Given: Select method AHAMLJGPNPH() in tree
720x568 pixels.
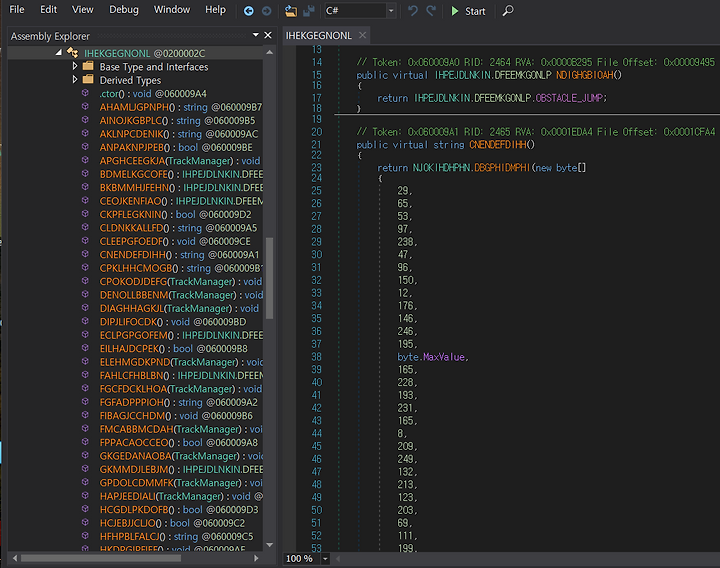Looking at the screenshot, I should pos(181,107).
